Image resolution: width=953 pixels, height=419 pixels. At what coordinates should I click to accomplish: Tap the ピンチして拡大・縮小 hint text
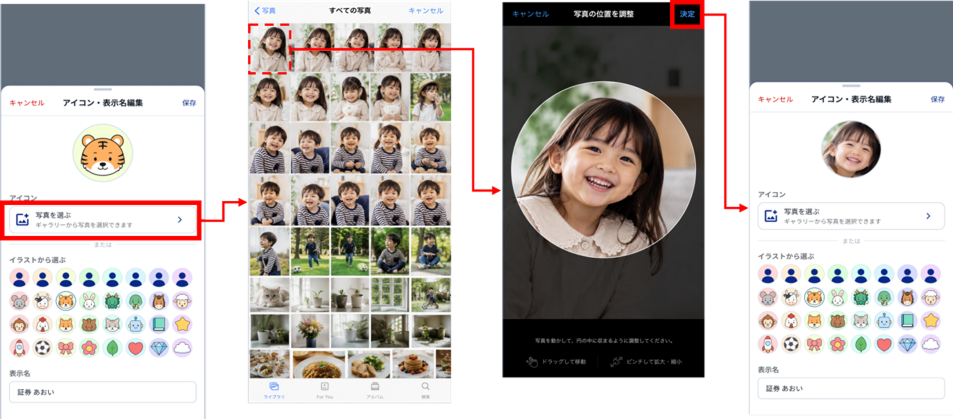click(653, 362)
